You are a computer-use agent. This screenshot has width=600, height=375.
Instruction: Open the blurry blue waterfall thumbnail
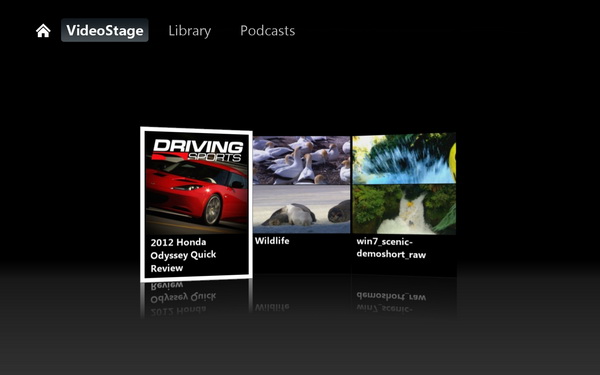coord(404,158)
